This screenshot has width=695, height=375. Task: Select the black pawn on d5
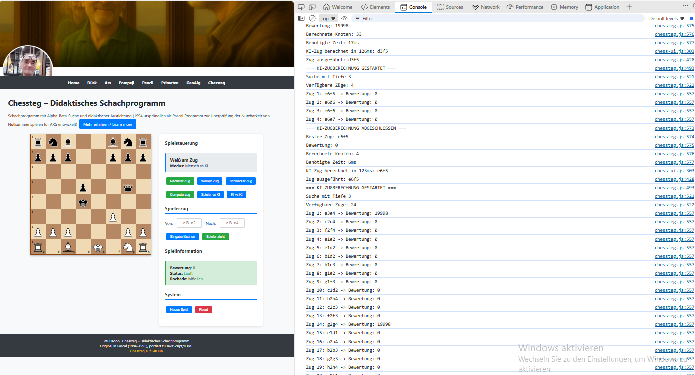83,188
